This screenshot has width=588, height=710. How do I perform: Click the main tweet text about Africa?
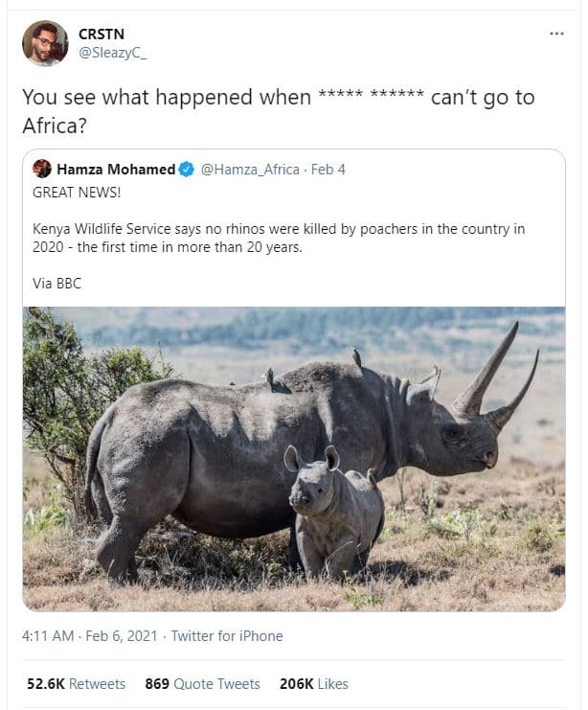(x=278, y=110)
